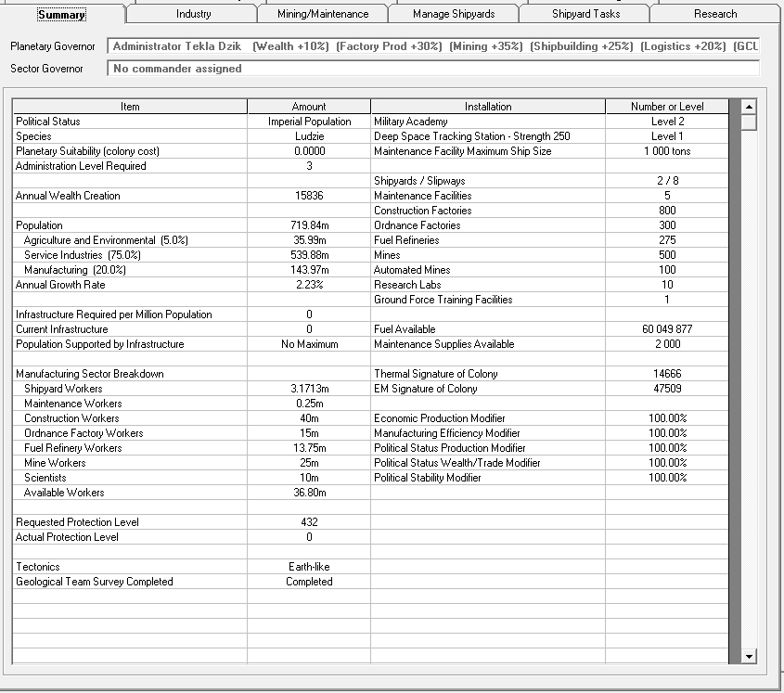784x693 pixels.
Task: Select Thermal Signature value '14666'
Action: click(x=667, y=374)
